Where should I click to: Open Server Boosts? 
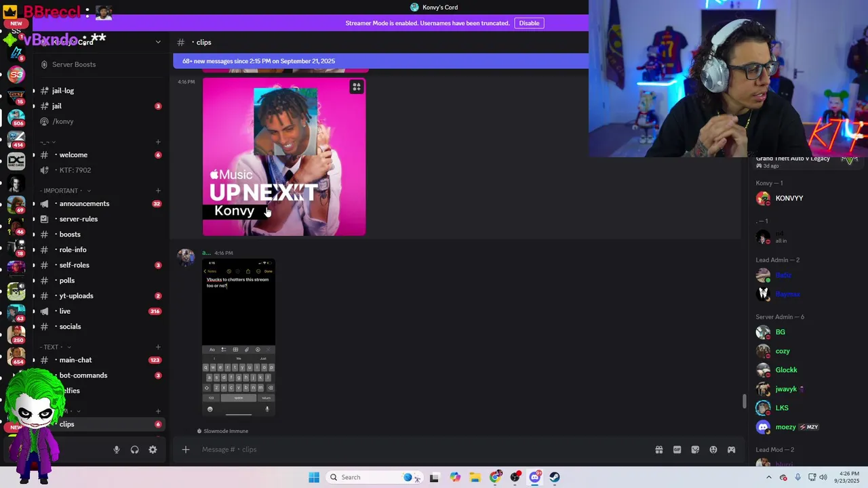click(x=101, y=64)
